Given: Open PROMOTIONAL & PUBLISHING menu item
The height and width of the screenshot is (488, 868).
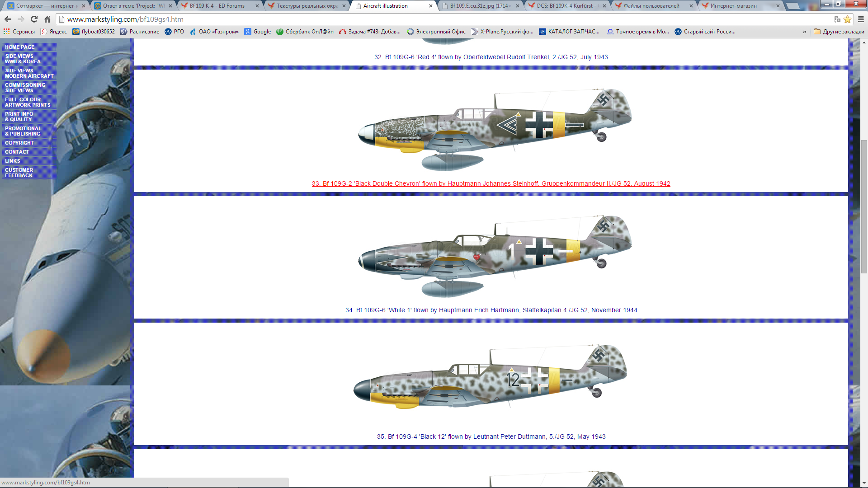Looking at the screenshot, I should (x=29, y=131).
